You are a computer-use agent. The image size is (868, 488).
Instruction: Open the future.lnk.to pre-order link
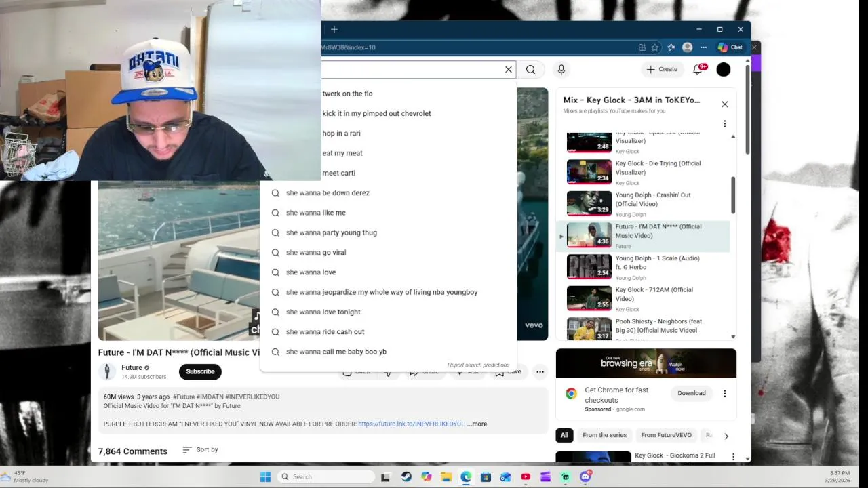click(412, 424)
